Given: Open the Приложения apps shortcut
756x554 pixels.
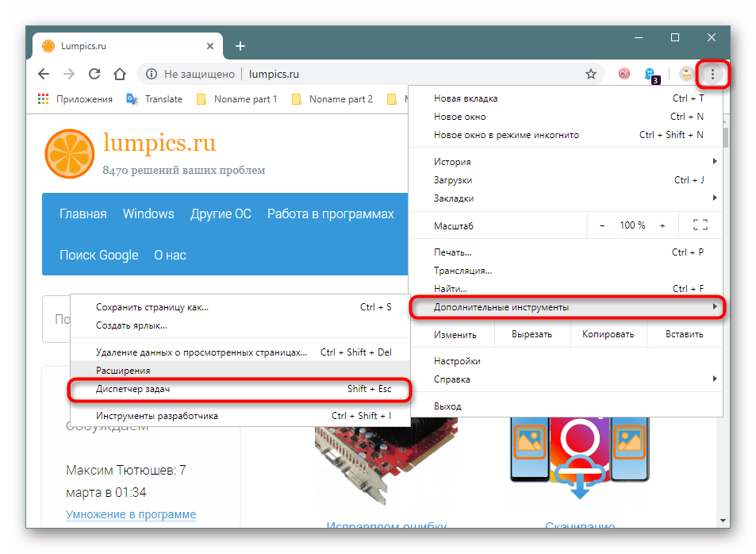Looking at the screenshot, I should [75, 99].
